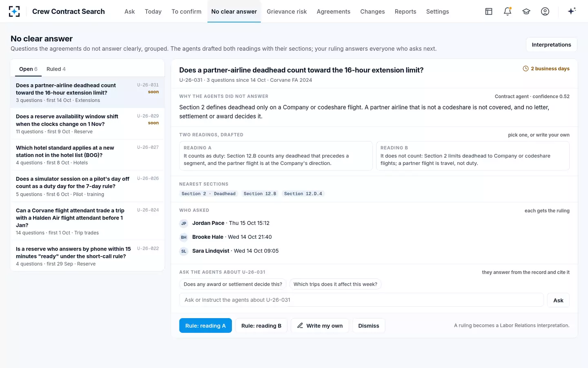Open the To confirm tab
This screenshot has height=368, width=588.
click(x=186, y=11)
